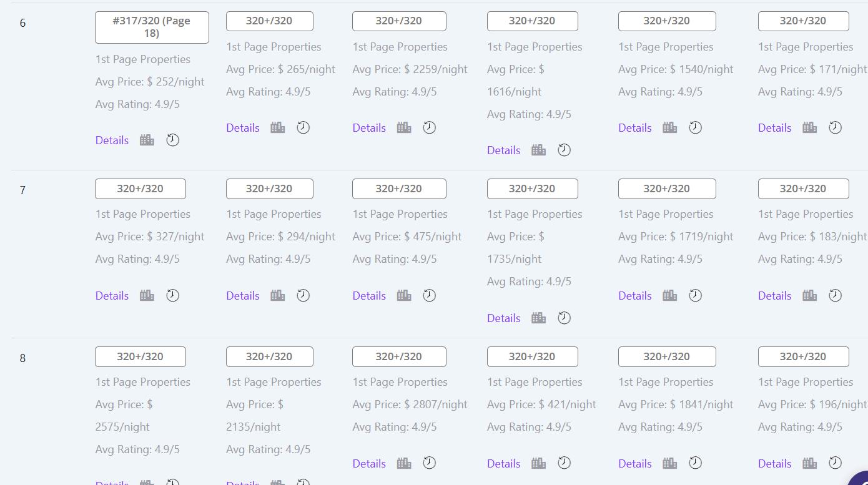Click the building icon in the $1719/night cell

pyautogui.click(x=670, y=295)
